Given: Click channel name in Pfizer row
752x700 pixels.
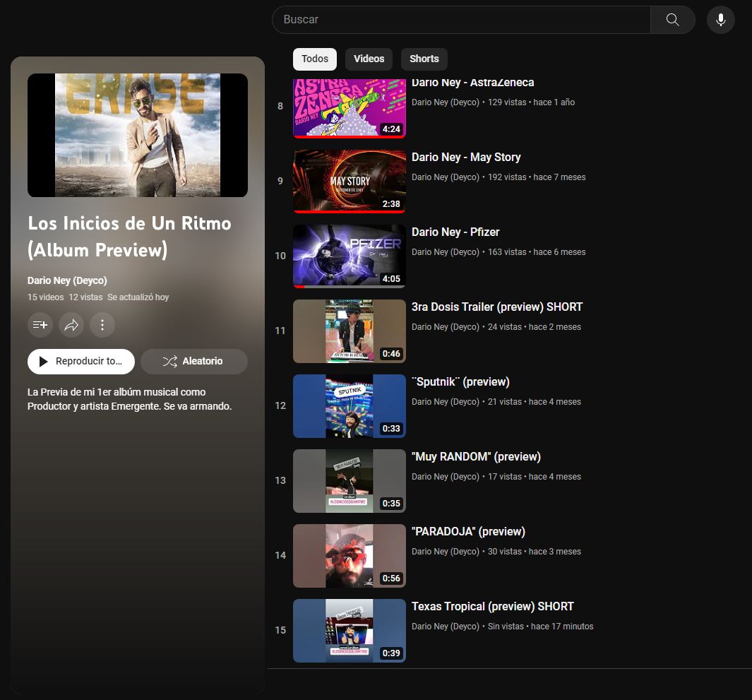Looking at the screenshot, I should click(446, 252).
